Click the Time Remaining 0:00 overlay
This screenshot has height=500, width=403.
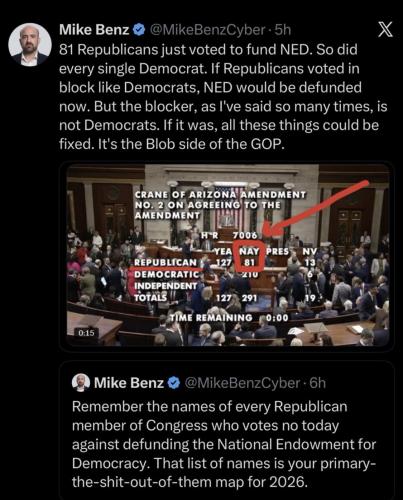pos(229,318)
